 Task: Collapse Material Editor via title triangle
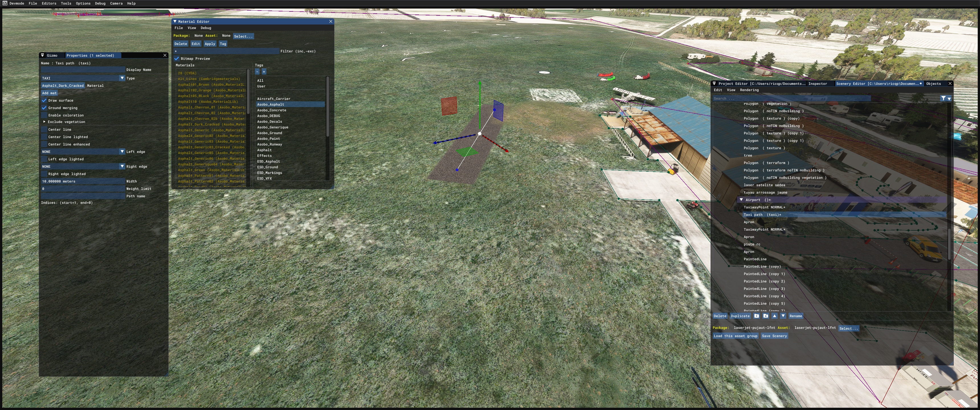(x=175, y=22)
